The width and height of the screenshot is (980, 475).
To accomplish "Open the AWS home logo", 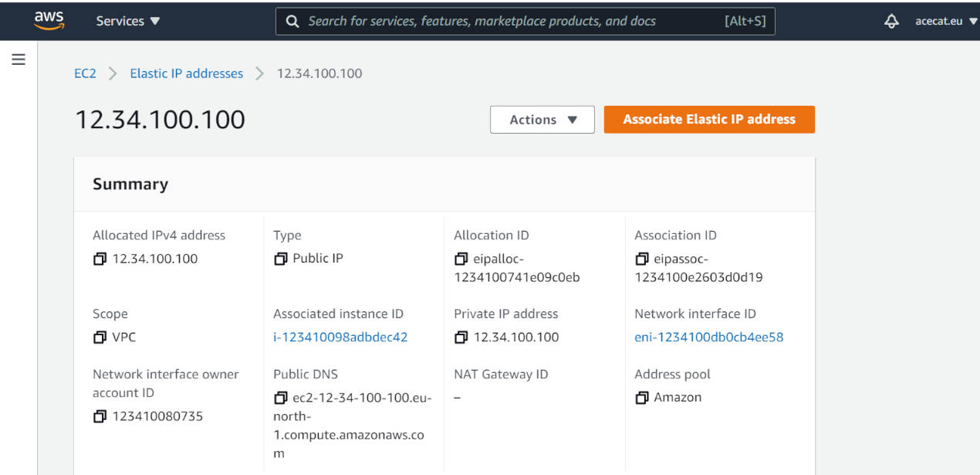I will coord(49,20).
